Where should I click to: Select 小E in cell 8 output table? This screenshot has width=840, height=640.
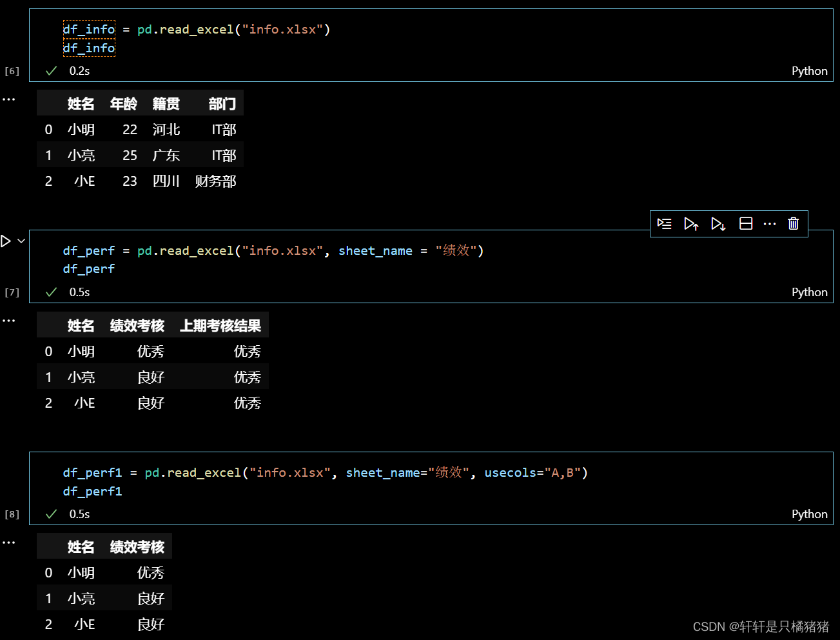click(x=84, y=625)
